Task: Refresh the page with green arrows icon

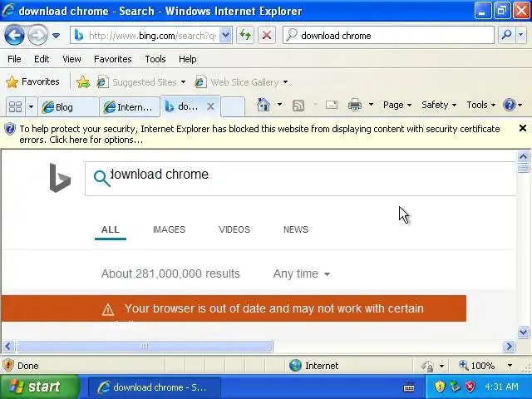Action: 245,35
